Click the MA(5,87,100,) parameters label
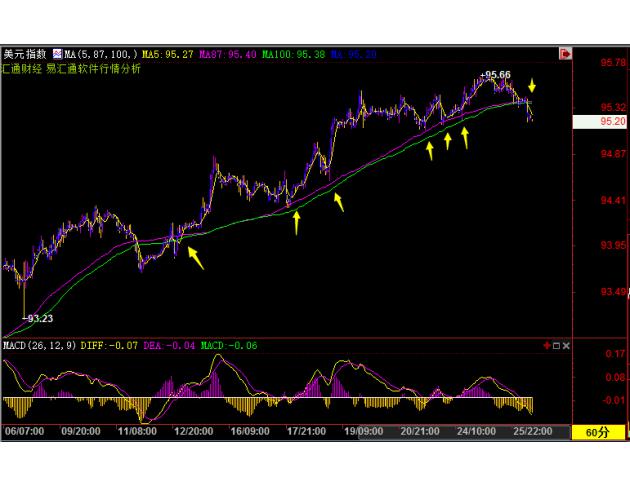The width and height of the screenshot is (630, 488). pos(100,52)
